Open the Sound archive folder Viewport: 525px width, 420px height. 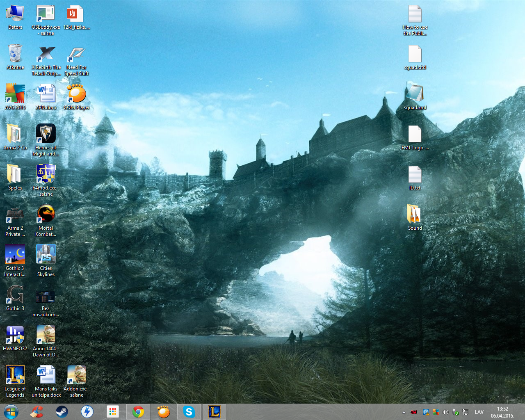[x=415, y=217]
